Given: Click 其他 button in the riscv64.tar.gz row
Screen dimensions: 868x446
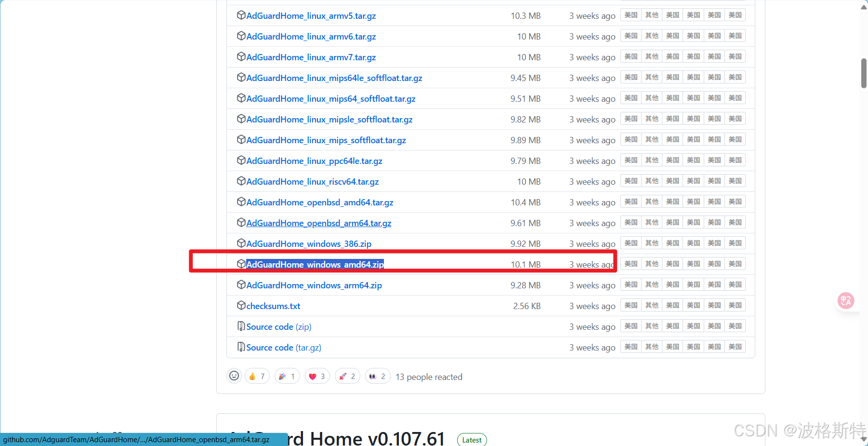Looking at the screenshot, I should click(652, 181).
